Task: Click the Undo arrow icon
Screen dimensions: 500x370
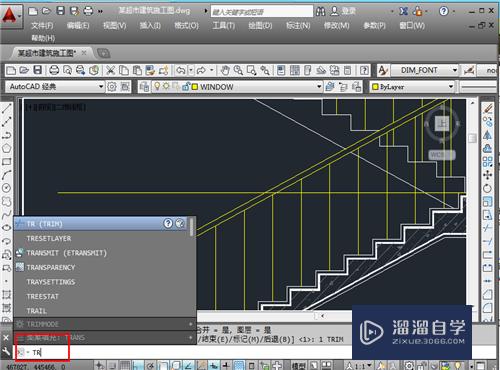Action: [x=180, y=70]
